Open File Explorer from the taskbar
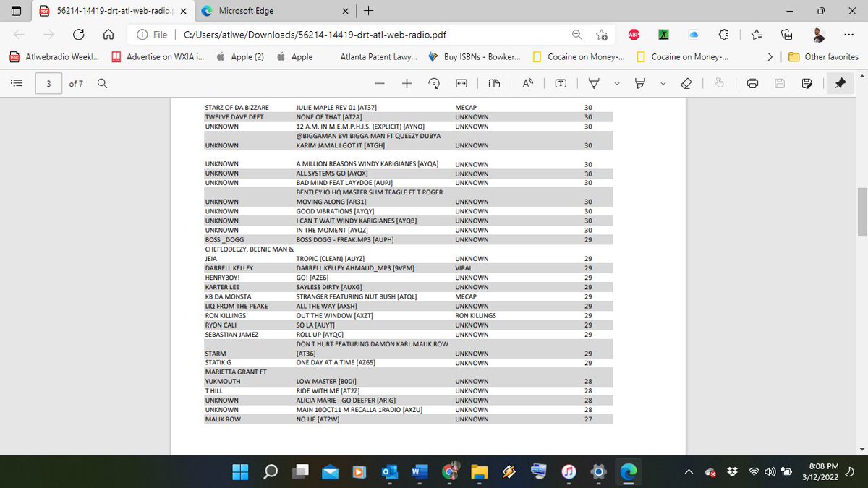 478,471
